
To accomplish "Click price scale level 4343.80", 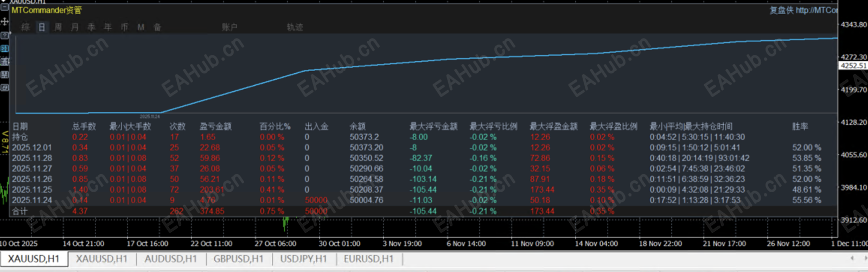I will click(x=854, y=25).
